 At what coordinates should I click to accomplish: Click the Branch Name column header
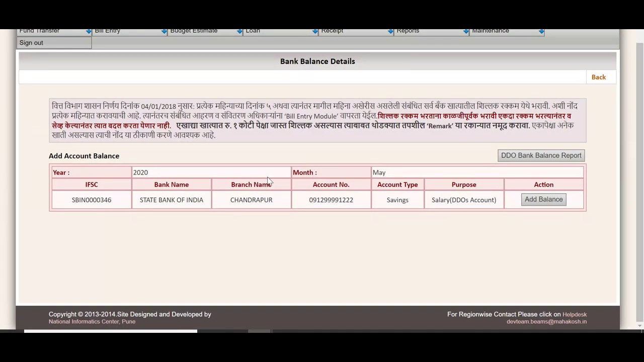pos(252,185)
